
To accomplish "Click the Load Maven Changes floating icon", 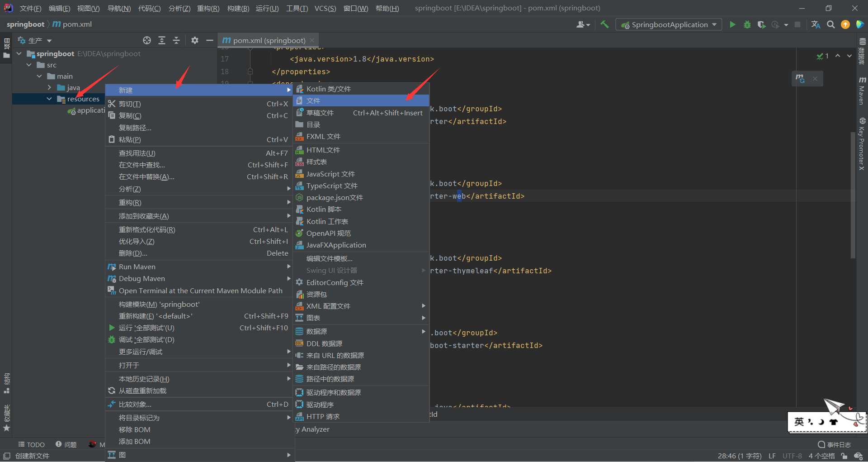I will pos(800,78).
